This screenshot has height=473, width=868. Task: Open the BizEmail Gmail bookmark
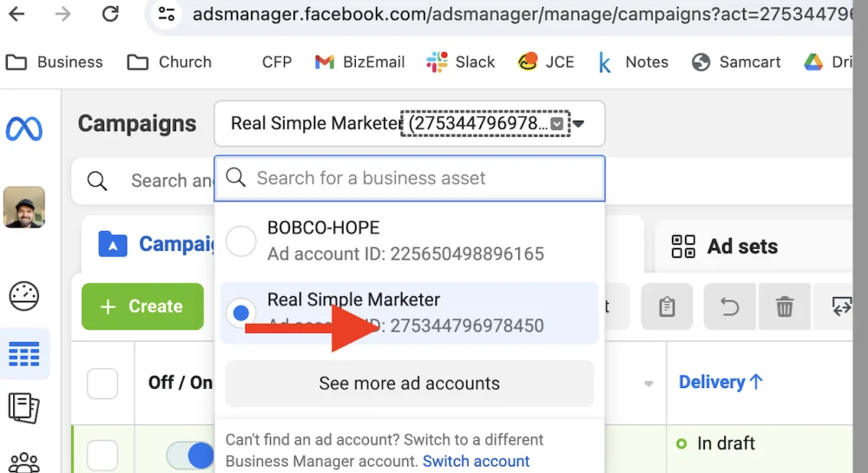coord(360,62)
